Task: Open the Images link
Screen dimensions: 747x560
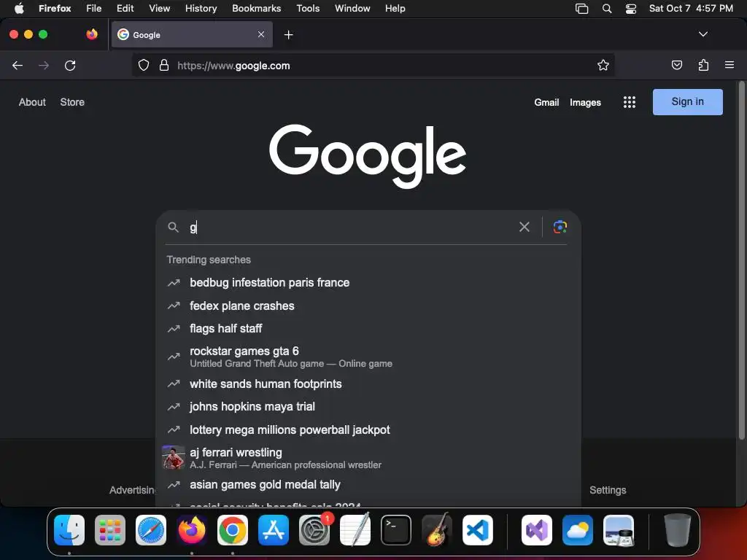Action: point(585,102)
